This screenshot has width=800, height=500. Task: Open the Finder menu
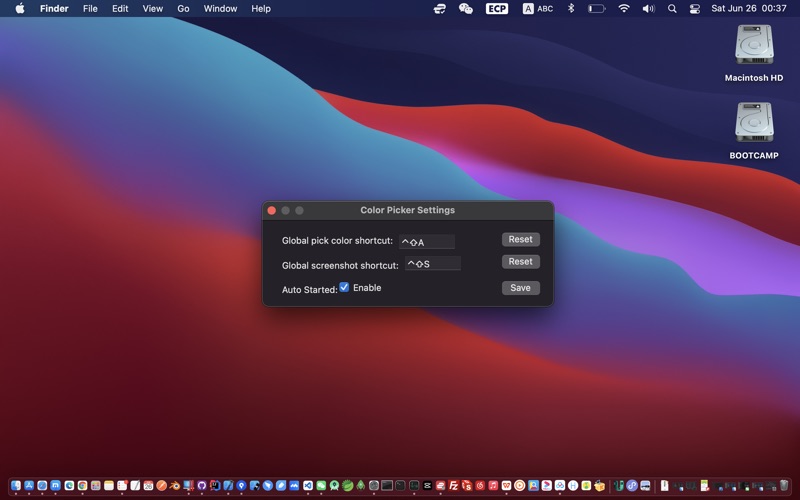[54, 9]
